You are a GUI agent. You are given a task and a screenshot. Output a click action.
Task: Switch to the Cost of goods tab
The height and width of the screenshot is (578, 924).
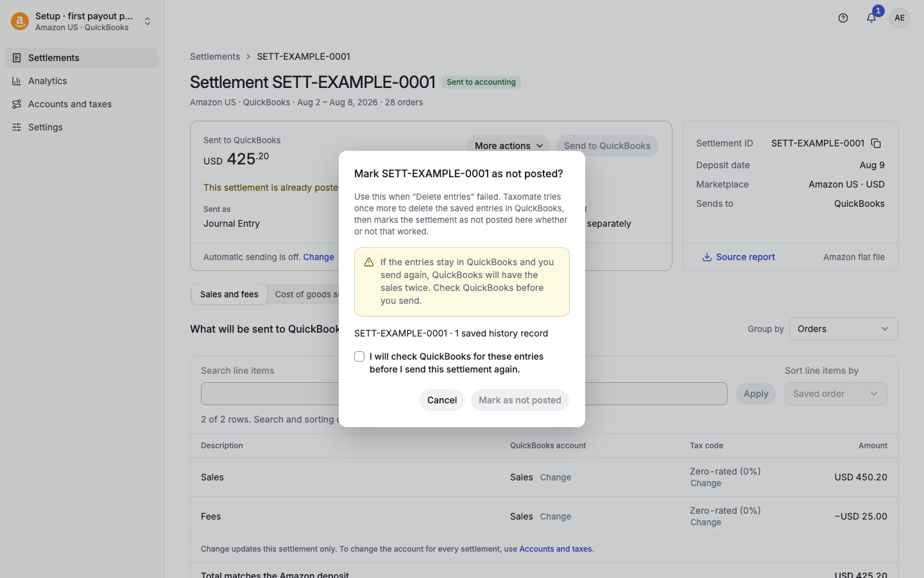point(307,294)
